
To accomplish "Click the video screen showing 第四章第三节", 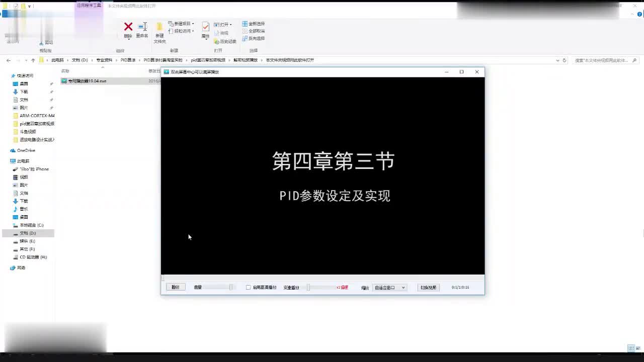I will (x=323, y=176).
